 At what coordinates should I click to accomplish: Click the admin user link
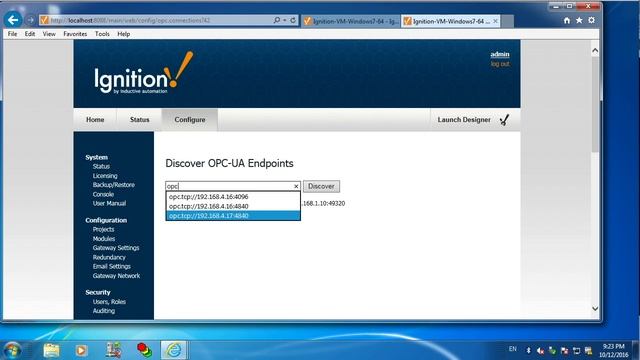500,54
